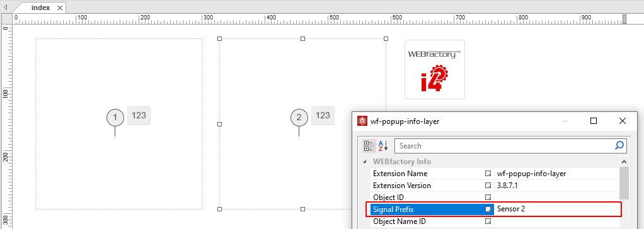644x229 pixels.
Task: Collapse the WEBfactory Info section
Action: 365,162
